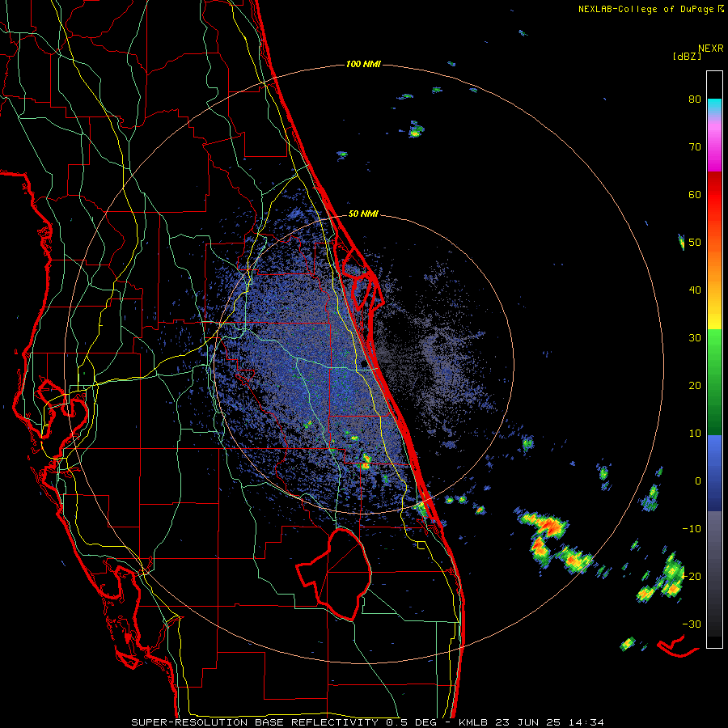Screen dimensions: 728x728
Task: Click the "[dBZ]" unit label
Action: 687,56
